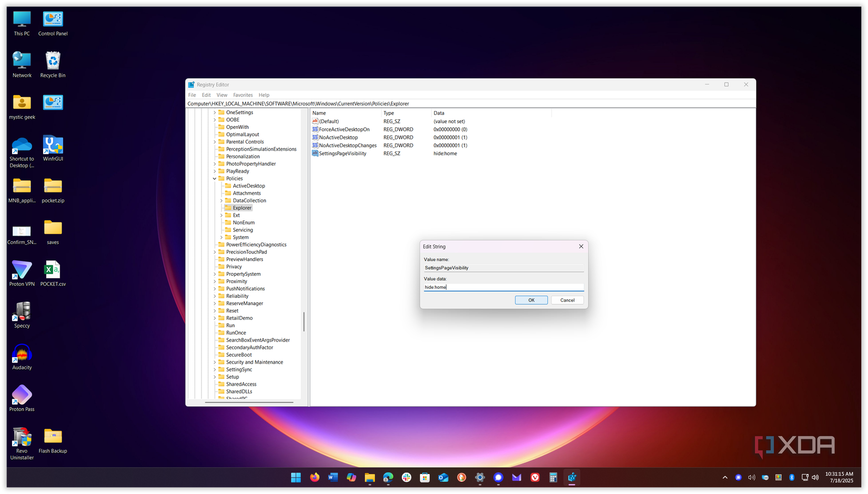Screen dimensions: 868x494
Task: Click the Bluetooth icon in system tray
Action: [792, 478]
